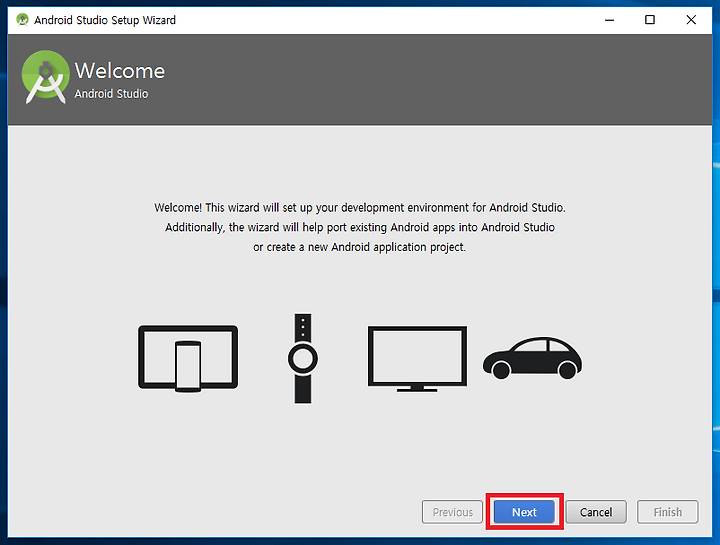Minimize the Setup Wizard window
Screen dimensions: 720x545
[x=609, y=20]
